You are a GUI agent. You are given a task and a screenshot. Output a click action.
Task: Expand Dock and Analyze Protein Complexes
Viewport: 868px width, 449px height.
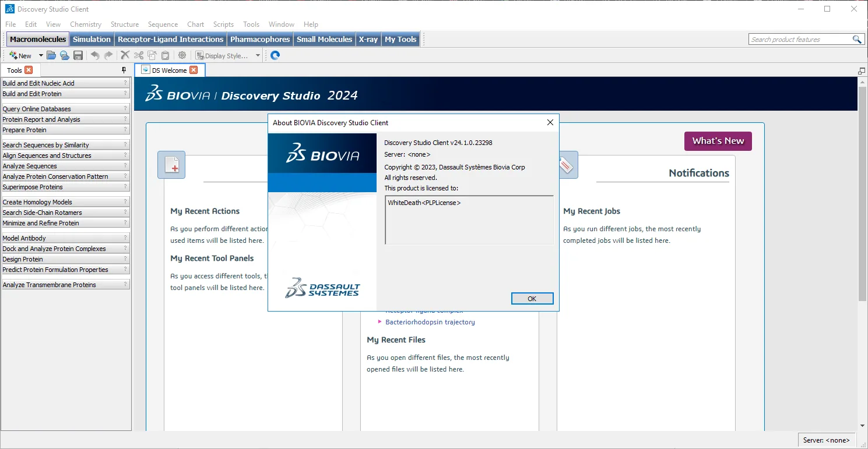[x=65, y=249]
